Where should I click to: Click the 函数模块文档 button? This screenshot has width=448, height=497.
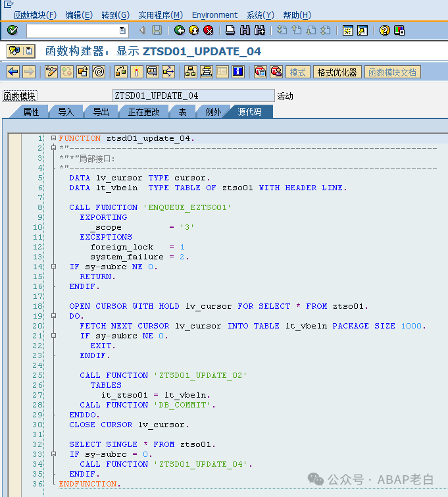click(393, 72)
